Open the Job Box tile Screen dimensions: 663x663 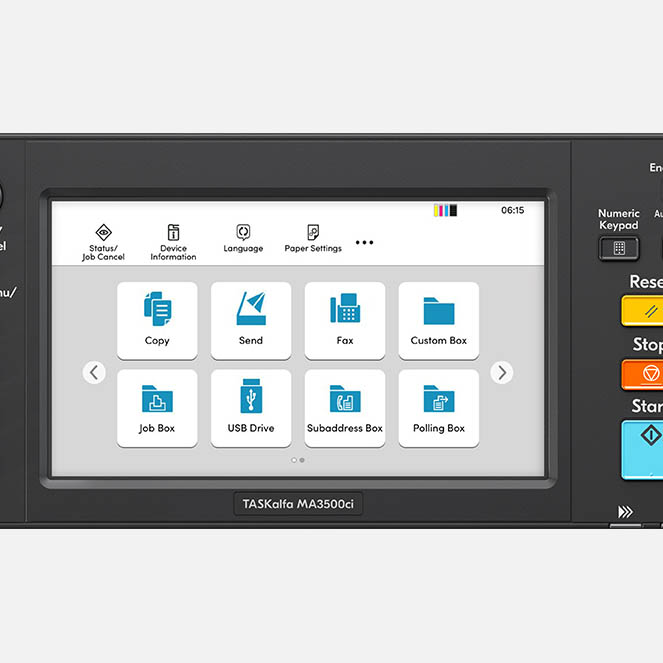pyautogui.click(x=157, y=408)
